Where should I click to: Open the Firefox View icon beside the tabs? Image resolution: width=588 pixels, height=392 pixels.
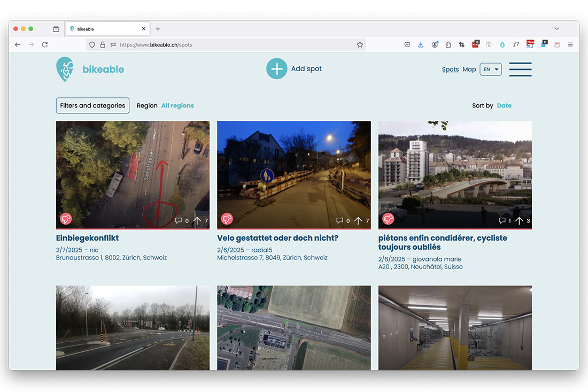pyautogui.click(x=56, y=29)
